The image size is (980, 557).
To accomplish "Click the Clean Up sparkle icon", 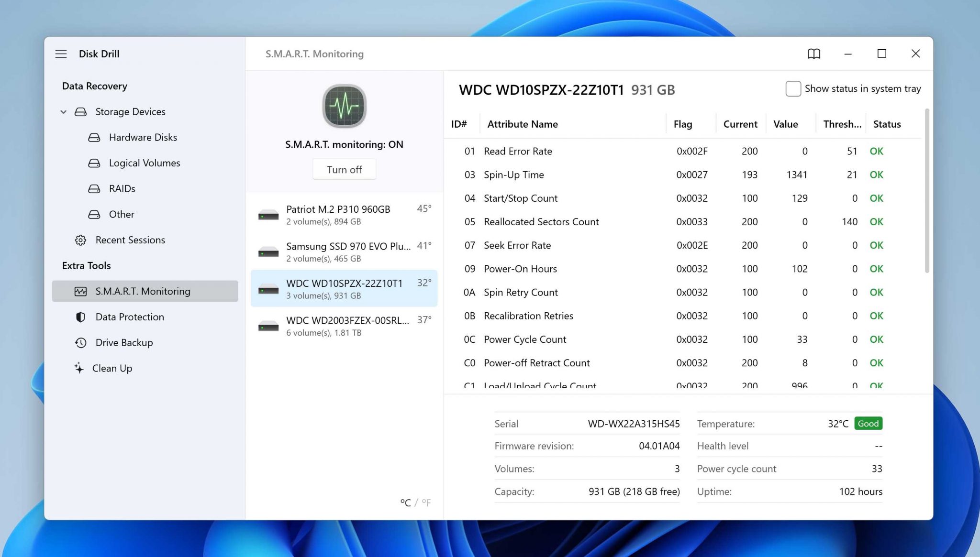I will coord(79,368).
